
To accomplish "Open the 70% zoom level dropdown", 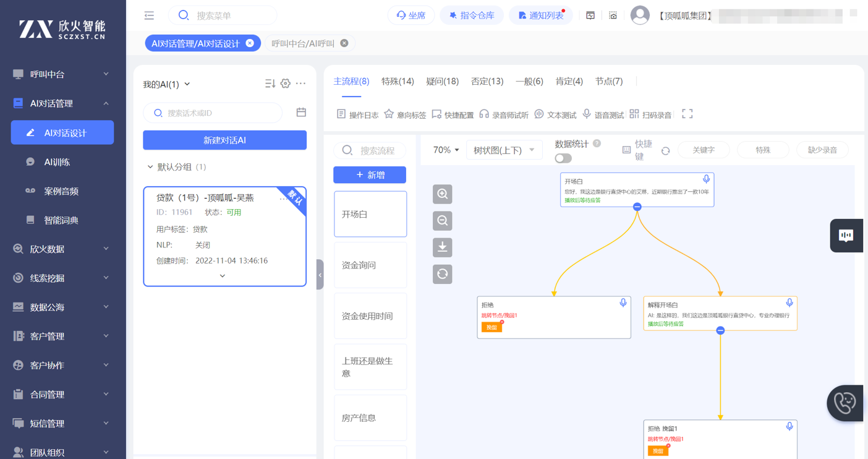I will pos(446,150).
